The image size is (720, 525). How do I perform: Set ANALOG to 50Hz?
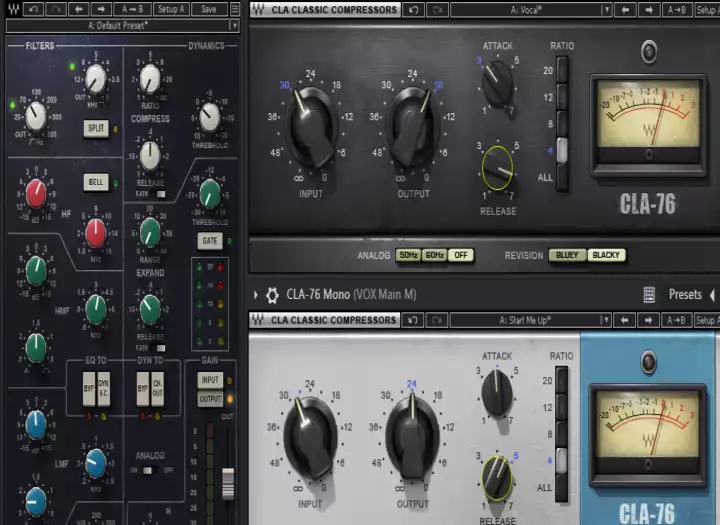tap(408, 255)
